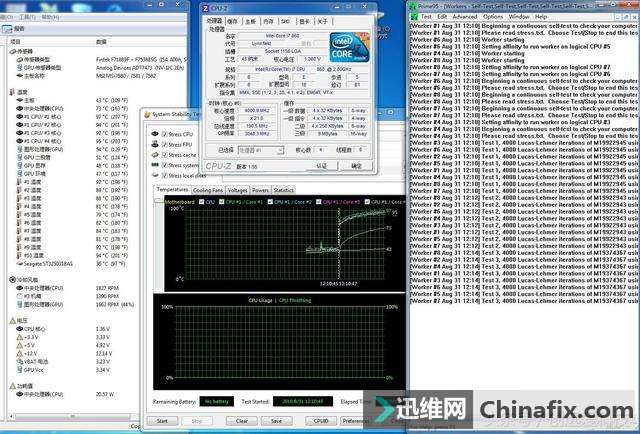
Task: Click the sensor icon beside 传感器 heading
Action: point(13,51)
